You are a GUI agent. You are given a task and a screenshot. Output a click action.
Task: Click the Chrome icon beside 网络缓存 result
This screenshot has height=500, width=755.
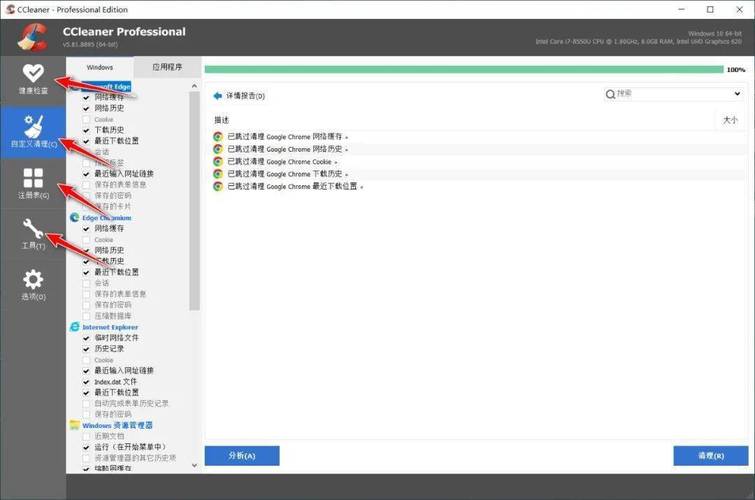coord(219,135)
